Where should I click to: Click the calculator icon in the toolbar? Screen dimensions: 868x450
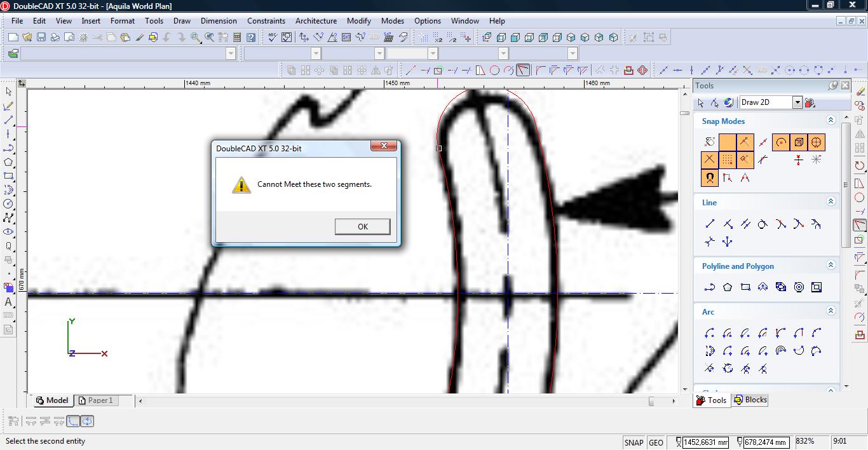pyautogui.click(x=237, y=37)
